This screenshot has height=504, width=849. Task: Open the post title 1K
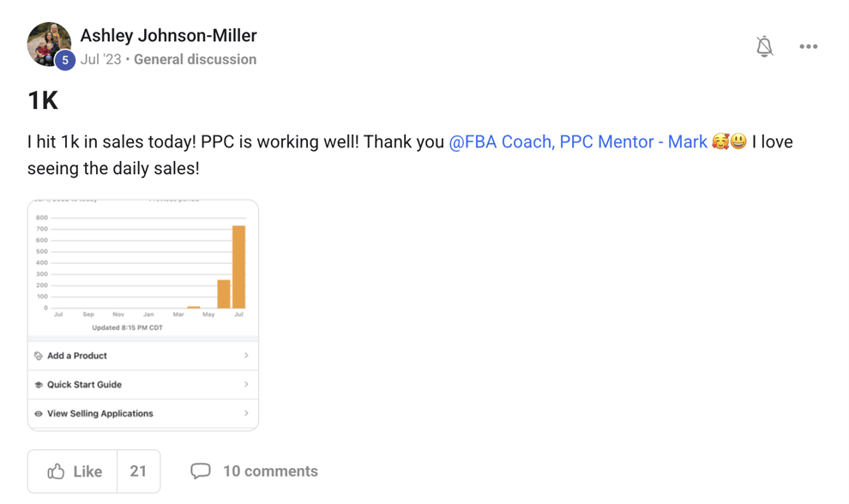click(43, 101)
